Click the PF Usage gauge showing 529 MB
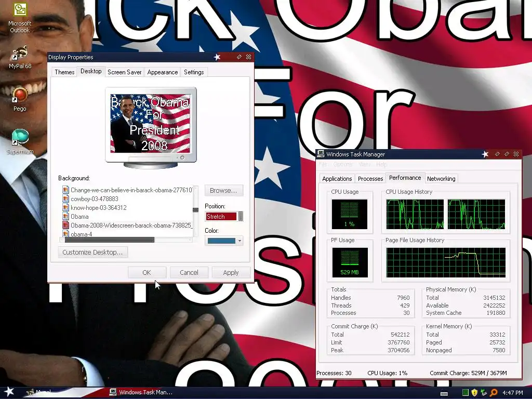Screen dimensions: 532x399 point(350,262)
